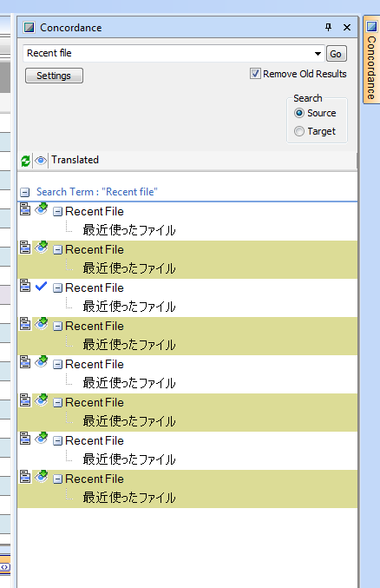
Task: Open the search term dropdown arrow
Action: tap(318, 54)
